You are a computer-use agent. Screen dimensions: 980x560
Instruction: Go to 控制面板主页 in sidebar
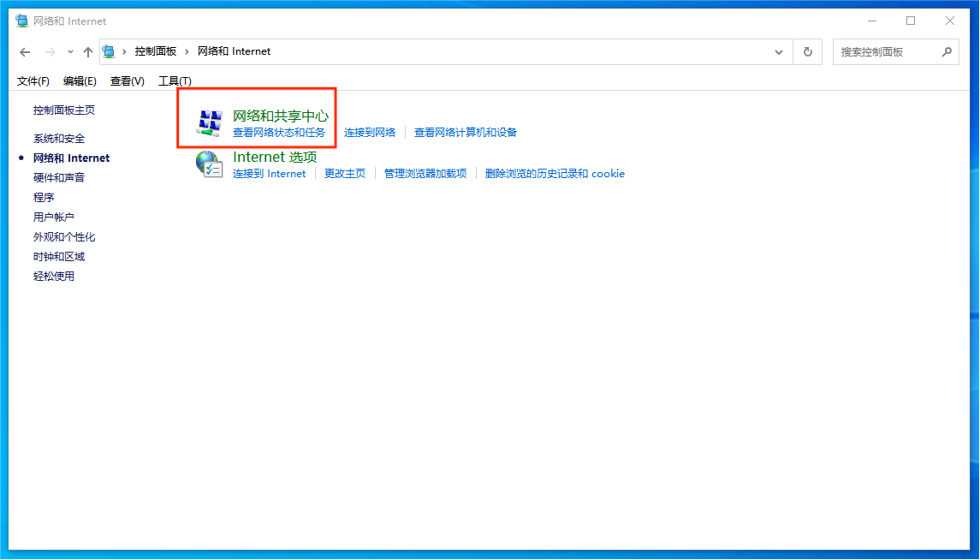click(x=64, y=110)
